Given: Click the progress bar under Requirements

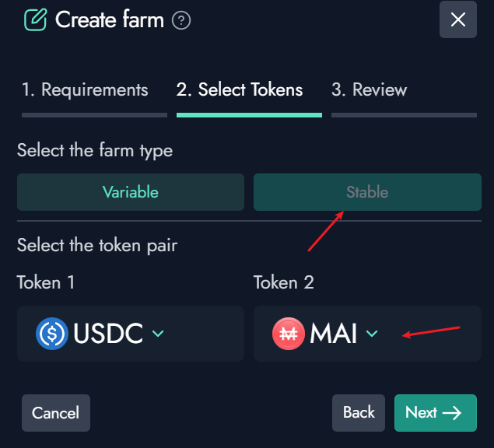Looking at the screenshot, I should [94, 115].
